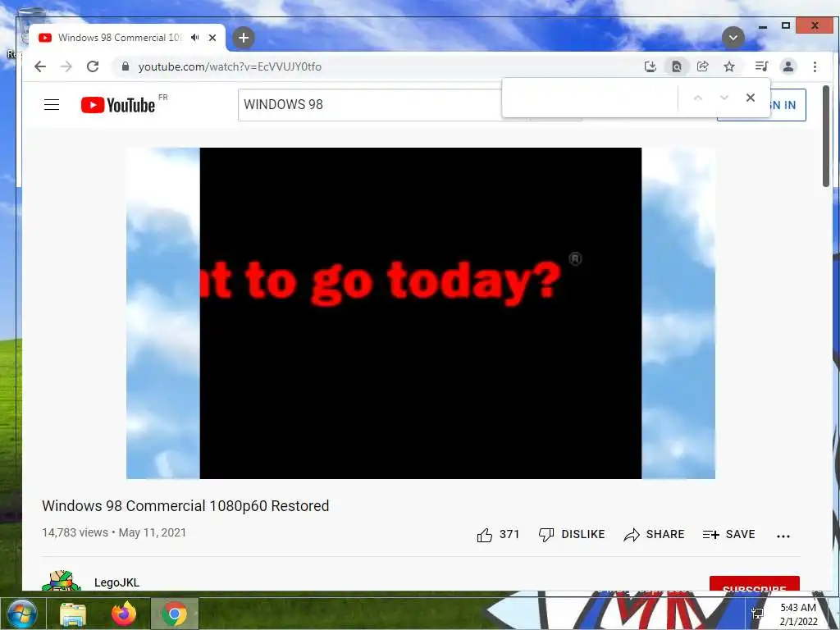Bookmark this page with the star
The image size is (840, 630).
tap(729, 66)
